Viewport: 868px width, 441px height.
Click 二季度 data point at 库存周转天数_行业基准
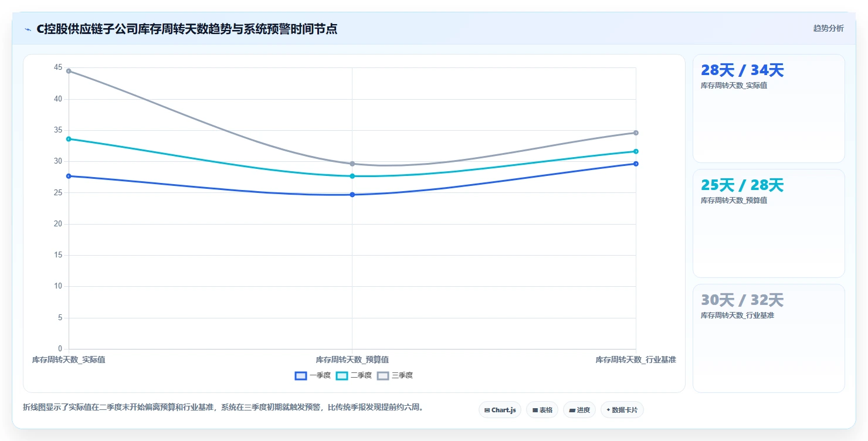(636, 151)
